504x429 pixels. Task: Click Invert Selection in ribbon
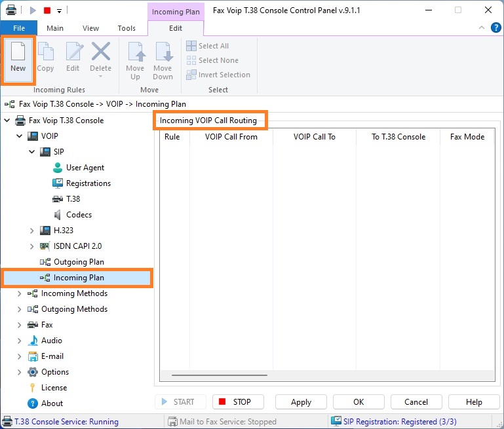tap(218, 75)
